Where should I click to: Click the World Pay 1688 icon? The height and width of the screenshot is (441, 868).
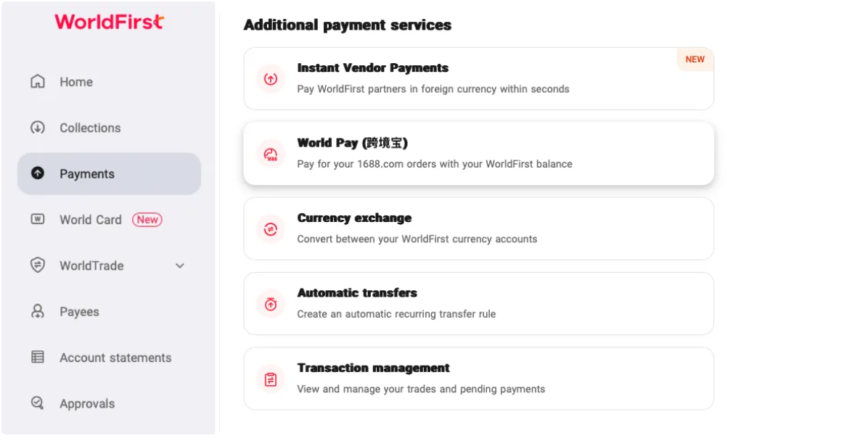pos(271,154)
